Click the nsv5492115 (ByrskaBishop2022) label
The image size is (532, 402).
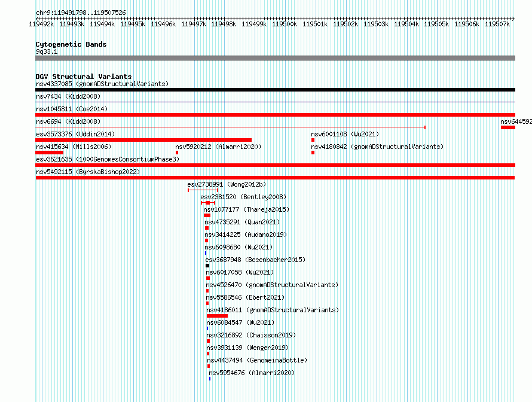click(88, 172)
